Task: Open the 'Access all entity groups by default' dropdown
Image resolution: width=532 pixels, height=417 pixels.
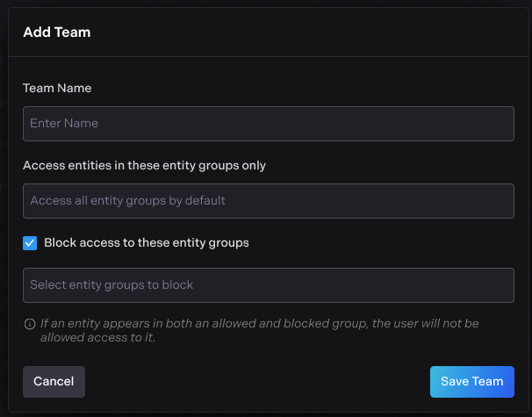Action: 268,201
